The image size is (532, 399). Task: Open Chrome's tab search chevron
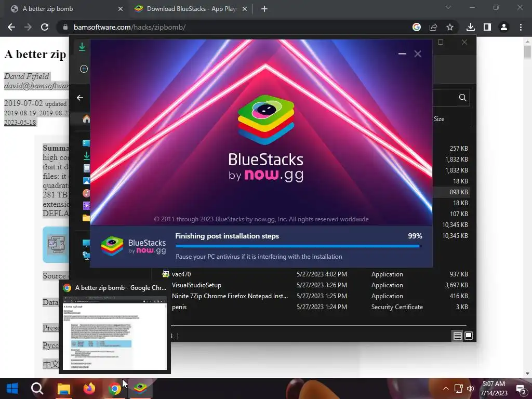tap(448, 7)
